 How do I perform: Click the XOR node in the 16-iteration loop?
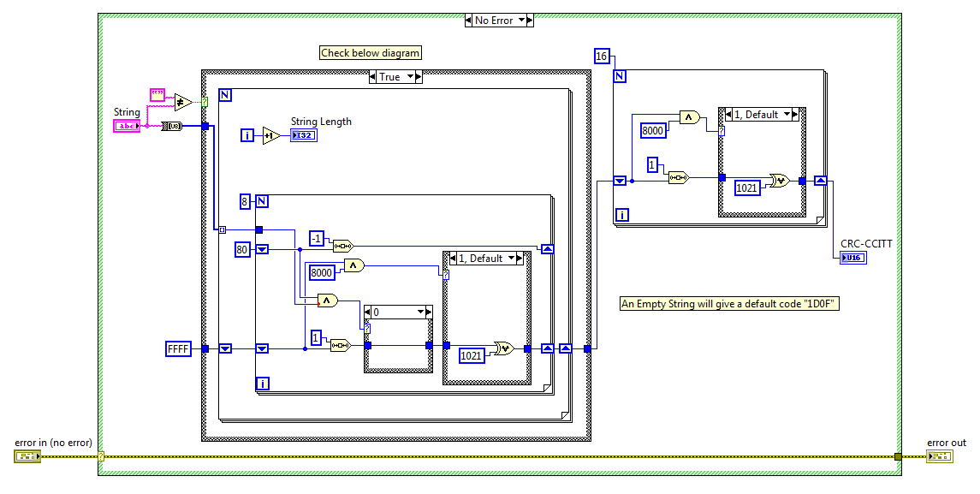click(x=780, y=180)
